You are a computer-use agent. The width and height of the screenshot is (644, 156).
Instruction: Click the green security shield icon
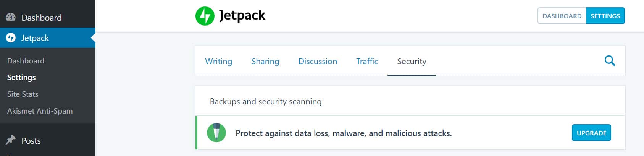coord(216,133)
